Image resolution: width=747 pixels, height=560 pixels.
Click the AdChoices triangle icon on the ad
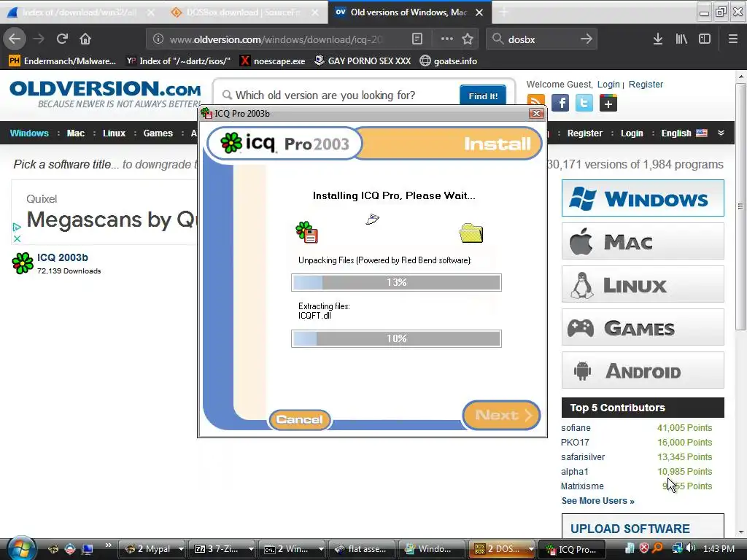tap(17, 227)
